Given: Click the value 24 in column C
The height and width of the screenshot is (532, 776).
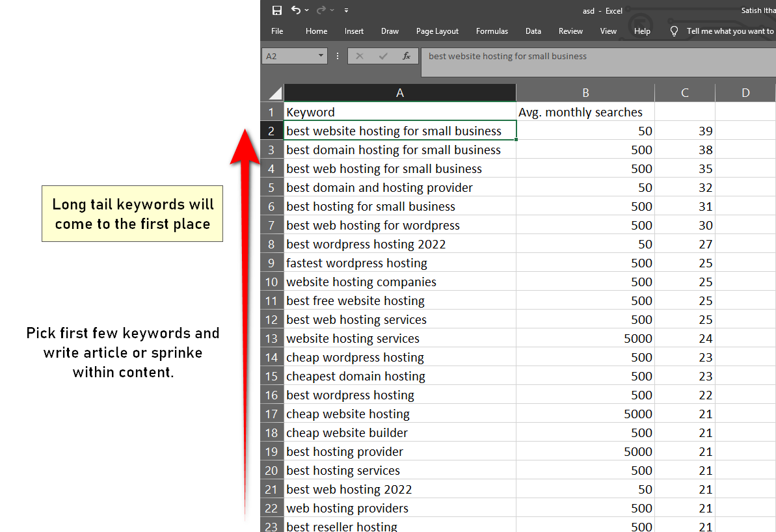Looking at the screenshot, I should (x=685, y=338).
